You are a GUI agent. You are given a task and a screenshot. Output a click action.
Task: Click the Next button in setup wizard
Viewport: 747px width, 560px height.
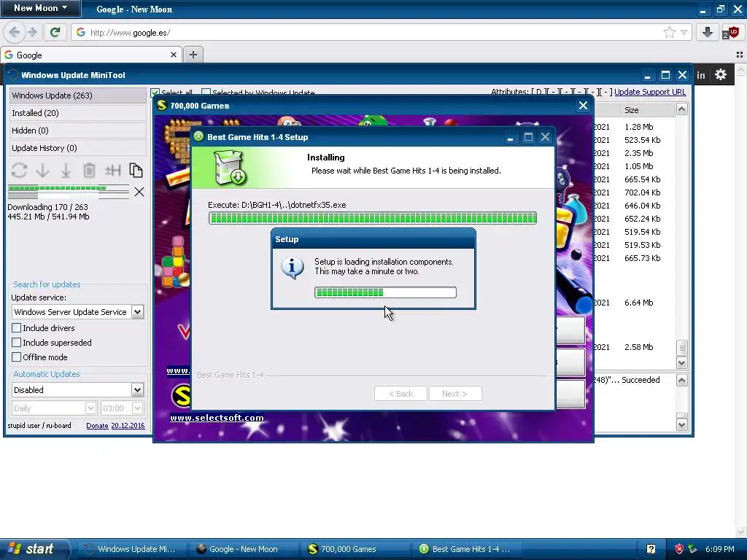pos(455,394)
